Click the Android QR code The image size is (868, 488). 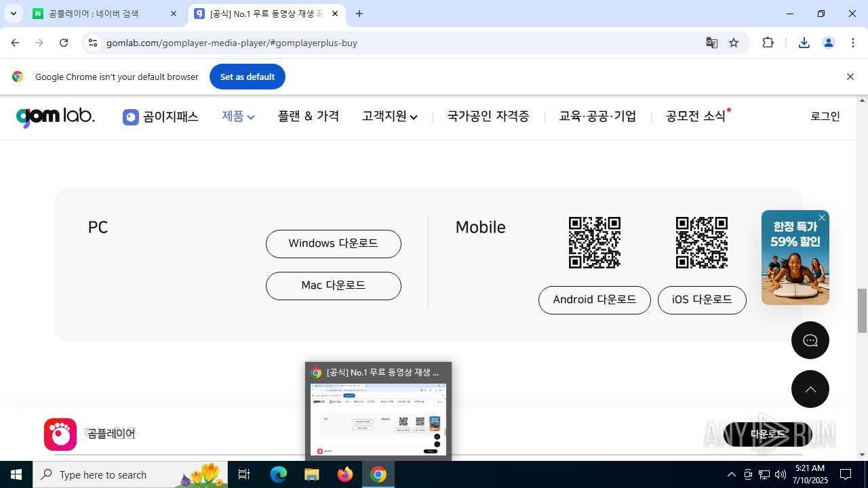coord(595,243)
